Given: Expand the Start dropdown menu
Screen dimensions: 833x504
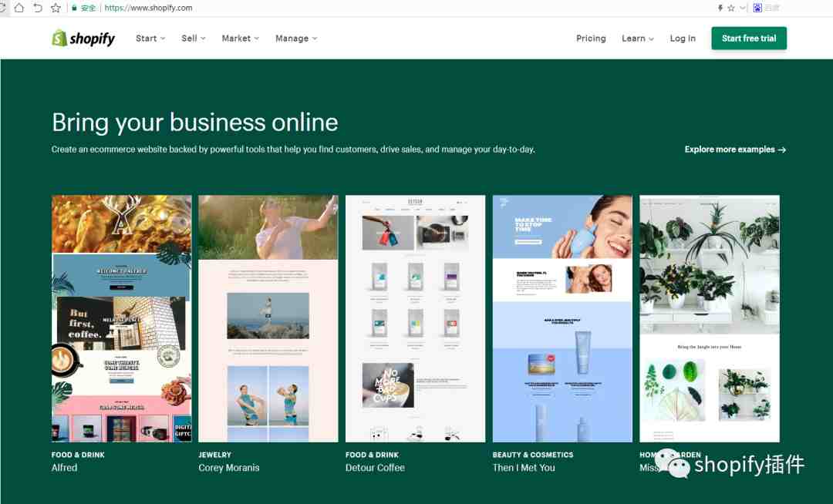Looking at the screenshot, I should pos(150,39).
